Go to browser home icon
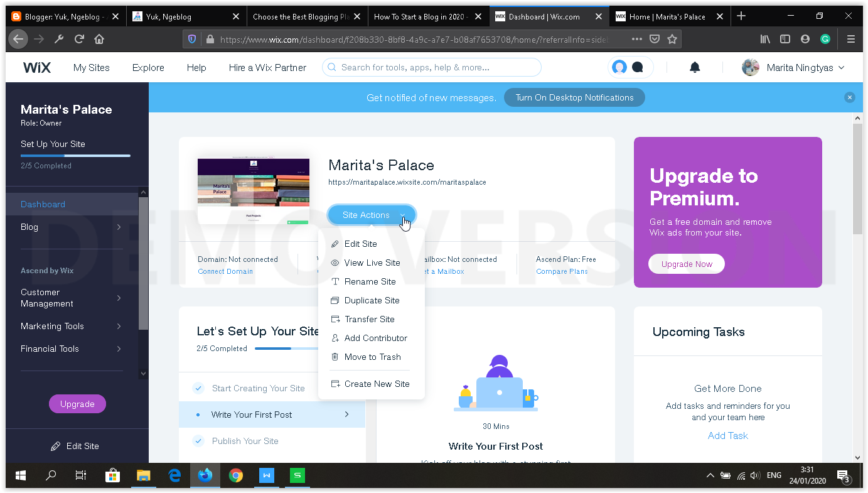Viewport: 868px width, 493px height. point(99,39)
